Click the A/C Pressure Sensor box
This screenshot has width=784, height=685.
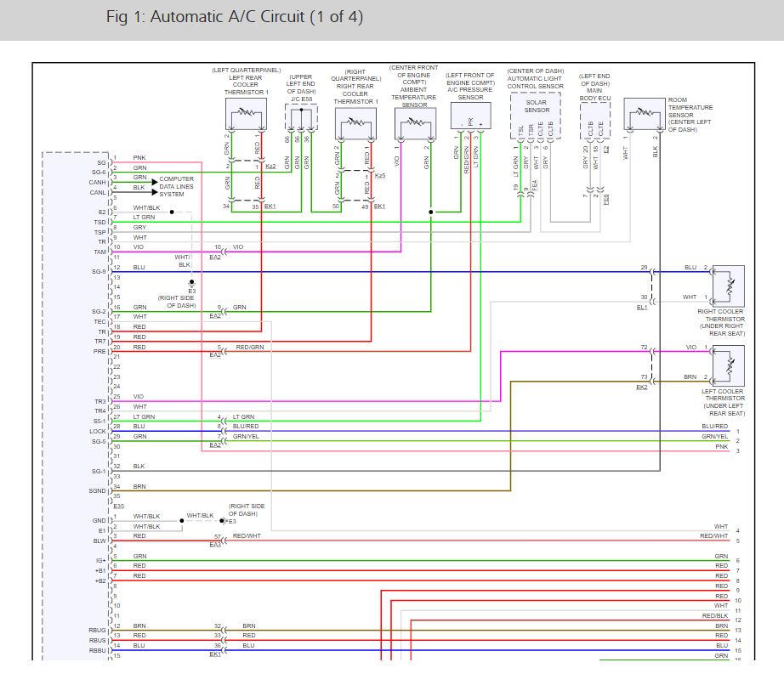tap(470, 116)
